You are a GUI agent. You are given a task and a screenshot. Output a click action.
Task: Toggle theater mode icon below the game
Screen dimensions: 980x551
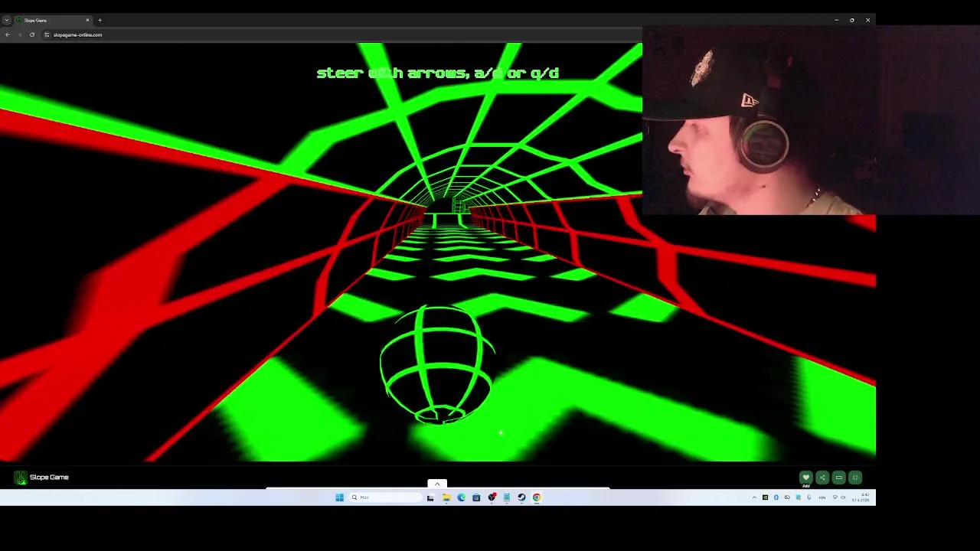(x=839, y=478)
